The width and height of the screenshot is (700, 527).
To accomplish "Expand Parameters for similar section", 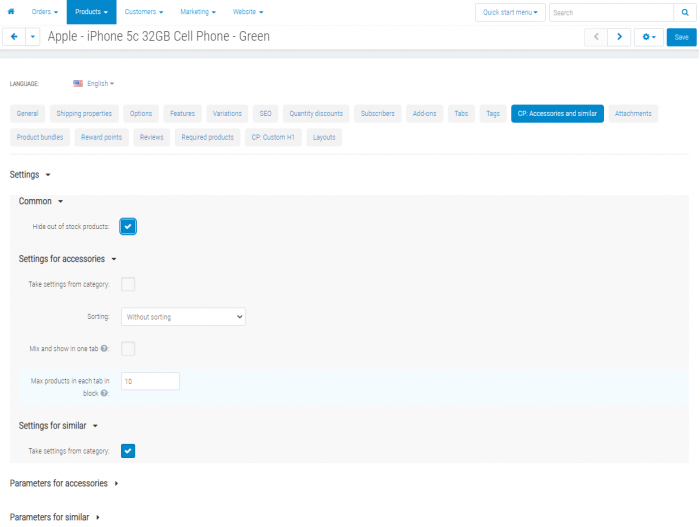I will 54,517.
